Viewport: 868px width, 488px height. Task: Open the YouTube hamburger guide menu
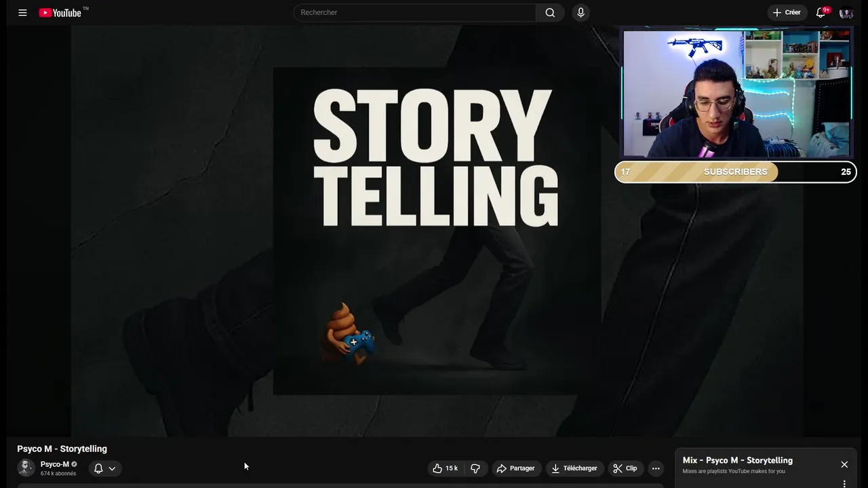coord(22,12)
